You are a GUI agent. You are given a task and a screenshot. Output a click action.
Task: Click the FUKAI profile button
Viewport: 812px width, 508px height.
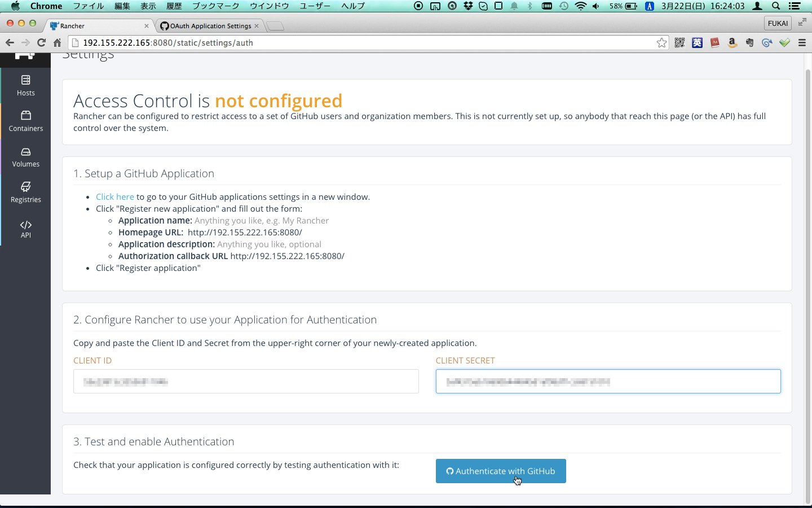[778, 23]
